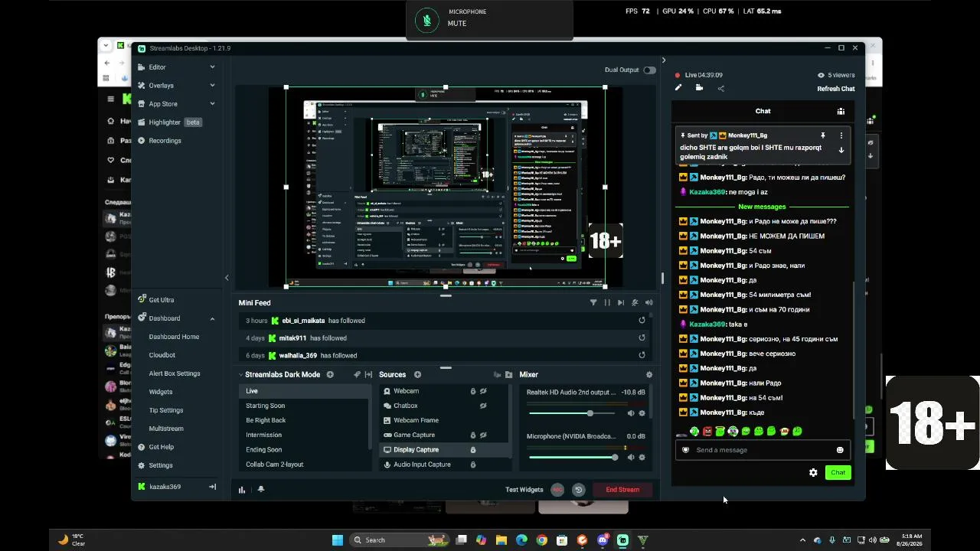Viewport: 980px width, 551px height.
Task: Open the performance stats bar chart icon
Action: [242, 490]
